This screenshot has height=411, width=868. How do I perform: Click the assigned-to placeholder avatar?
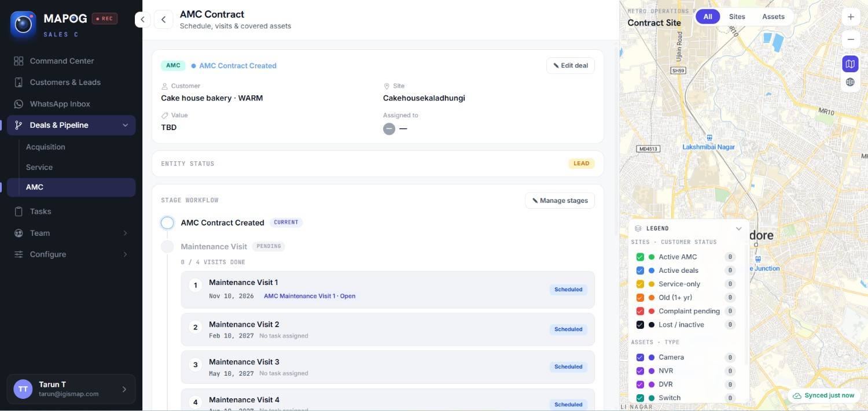(389, 128)
